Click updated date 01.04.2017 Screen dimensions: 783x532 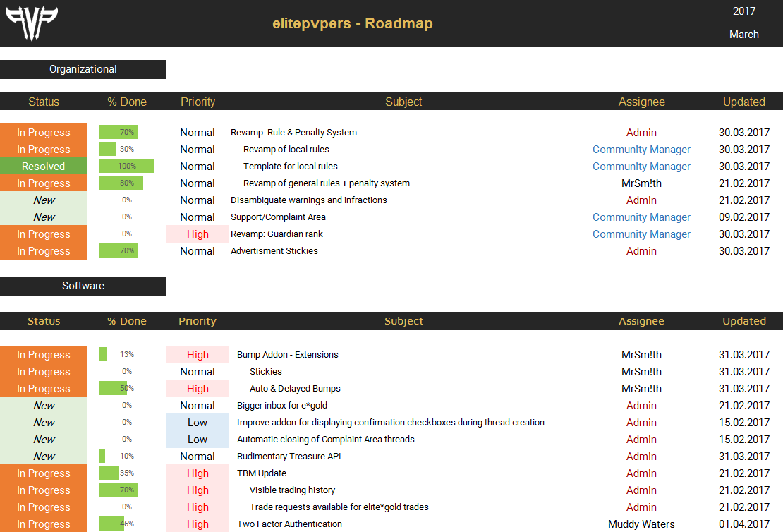coord(744,524)
